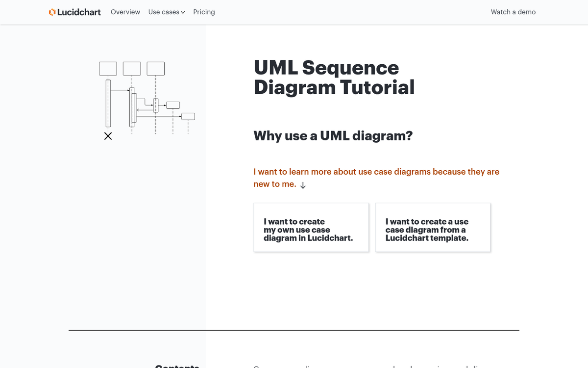Click the downward arrow after the orange link
Screen dimensions: 588x368
click(x=303, y=185)
